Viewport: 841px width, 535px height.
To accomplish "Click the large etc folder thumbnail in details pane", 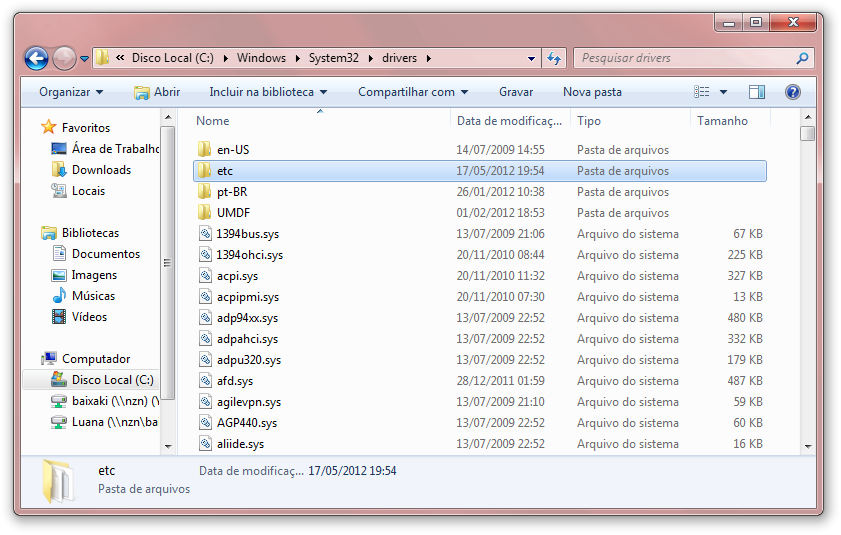I will click(x=58, y=480).
